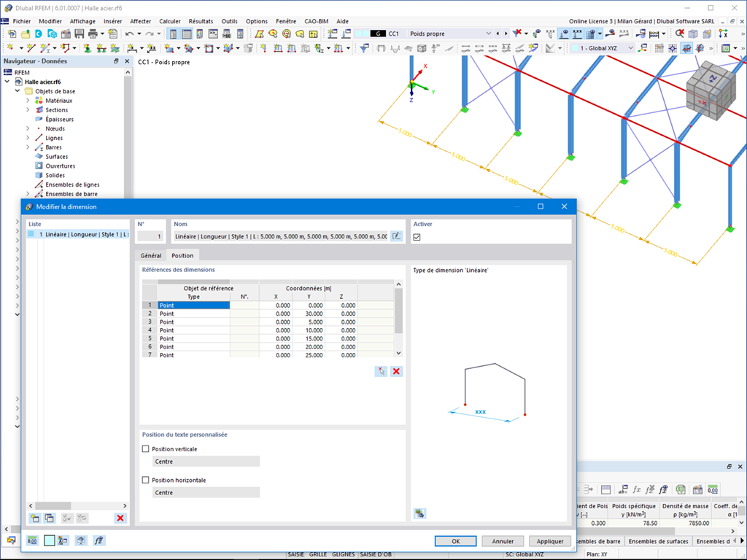
Task: Go to next load case arrow
Action: click(x=506, y=34)
